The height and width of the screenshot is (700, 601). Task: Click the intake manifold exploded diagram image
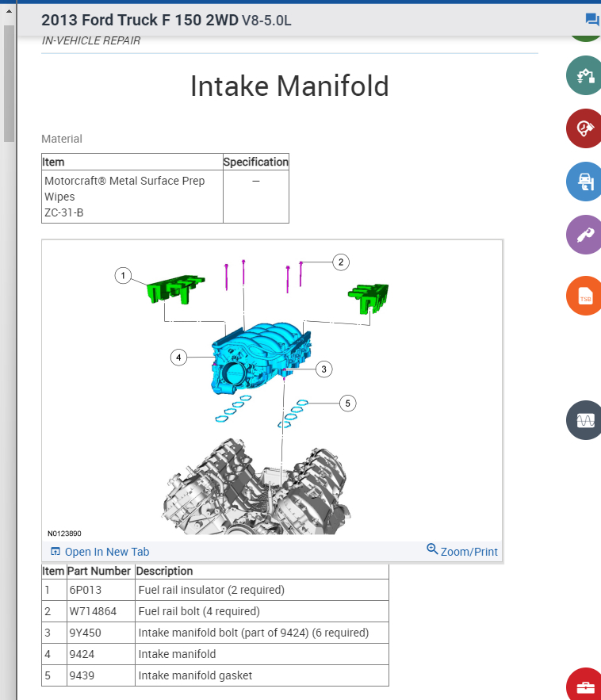[273, 391]
